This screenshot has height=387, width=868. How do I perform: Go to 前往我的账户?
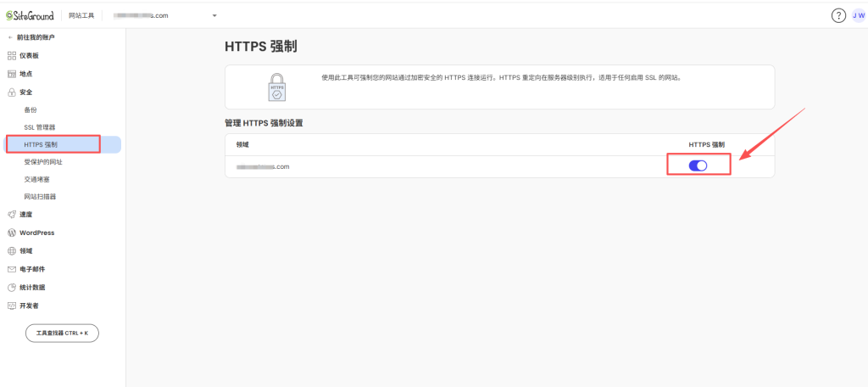(x=36, y=37)
